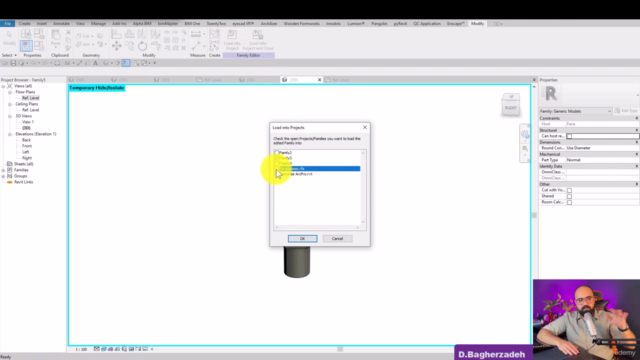
Task: Open View 1 under 3D Views
Action: (28, 122)
